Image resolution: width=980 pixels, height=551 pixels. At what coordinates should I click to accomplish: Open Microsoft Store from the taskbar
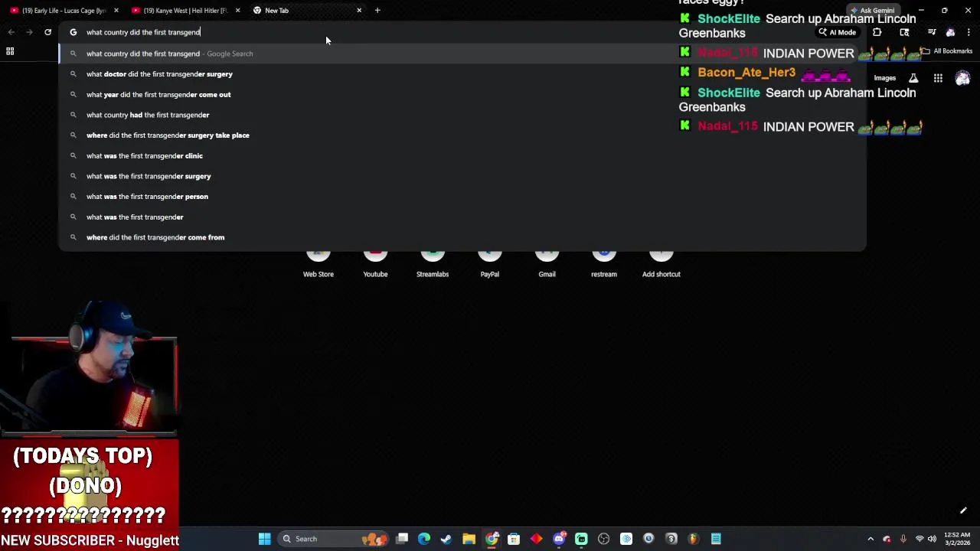tap(514, 539)
